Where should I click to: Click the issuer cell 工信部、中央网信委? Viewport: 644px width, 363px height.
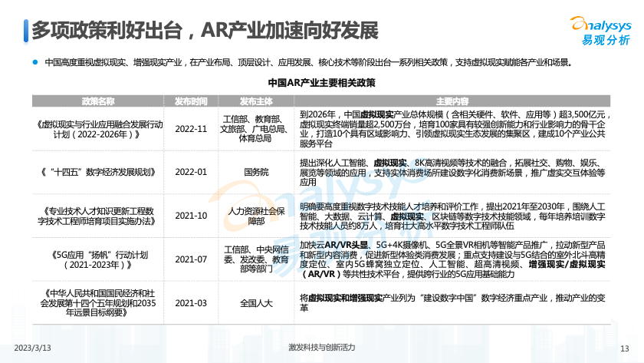coord(256,259)
